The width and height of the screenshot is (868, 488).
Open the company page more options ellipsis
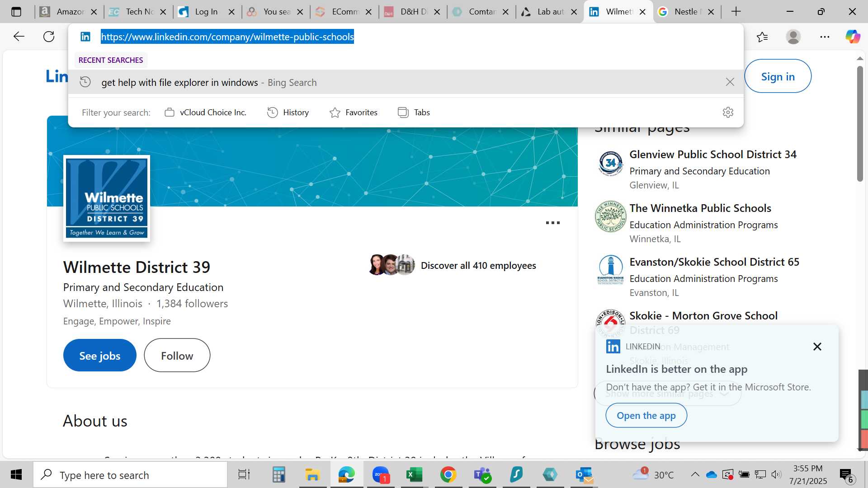552,223
